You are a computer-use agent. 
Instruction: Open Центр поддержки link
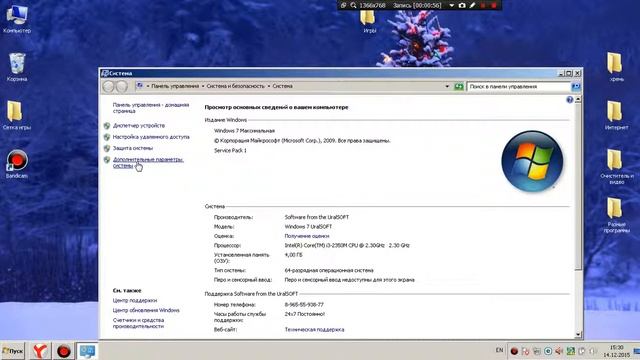pyautogui.click(x=135, y=300)
